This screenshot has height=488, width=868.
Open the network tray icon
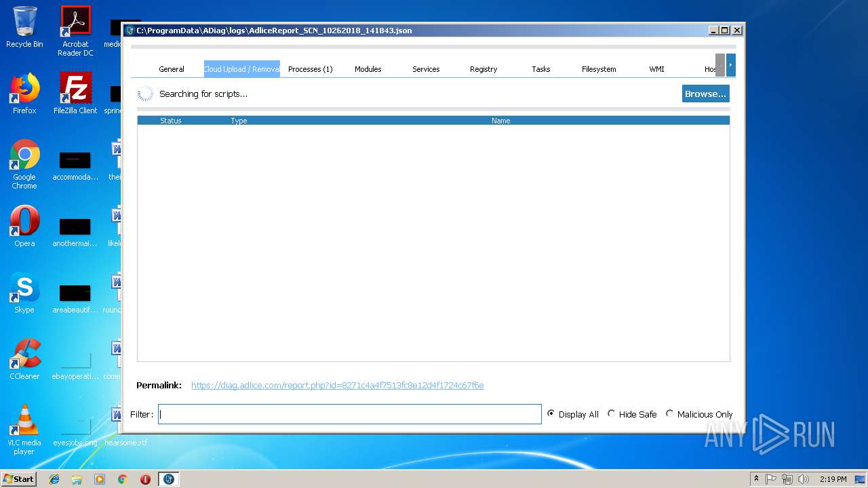point(787,479)
